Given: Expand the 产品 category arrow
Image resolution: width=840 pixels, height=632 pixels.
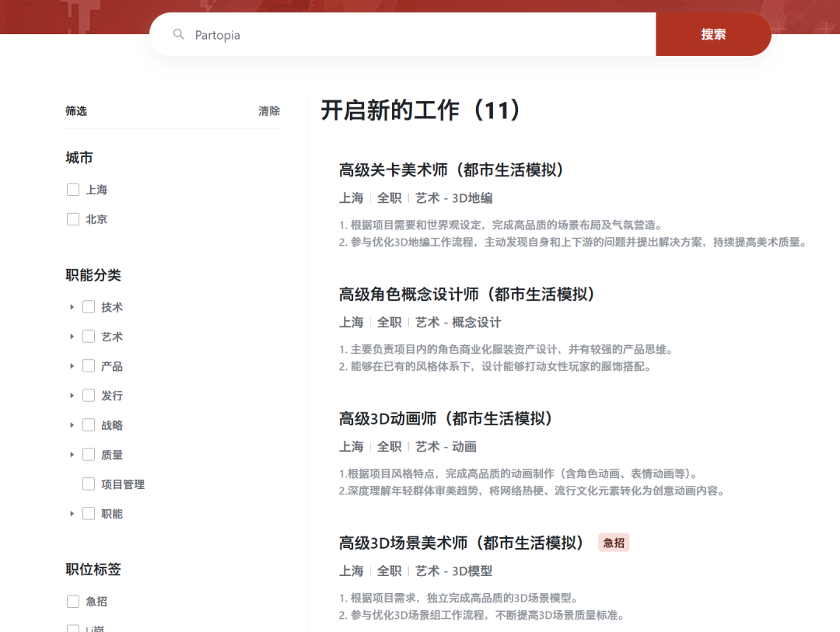Looking at the screenshot, I should (x=72, y=366).
